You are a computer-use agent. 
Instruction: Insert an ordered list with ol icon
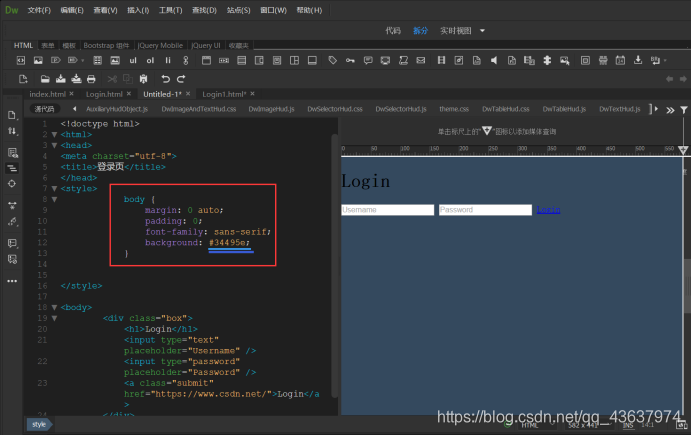(x=150, y=60)
